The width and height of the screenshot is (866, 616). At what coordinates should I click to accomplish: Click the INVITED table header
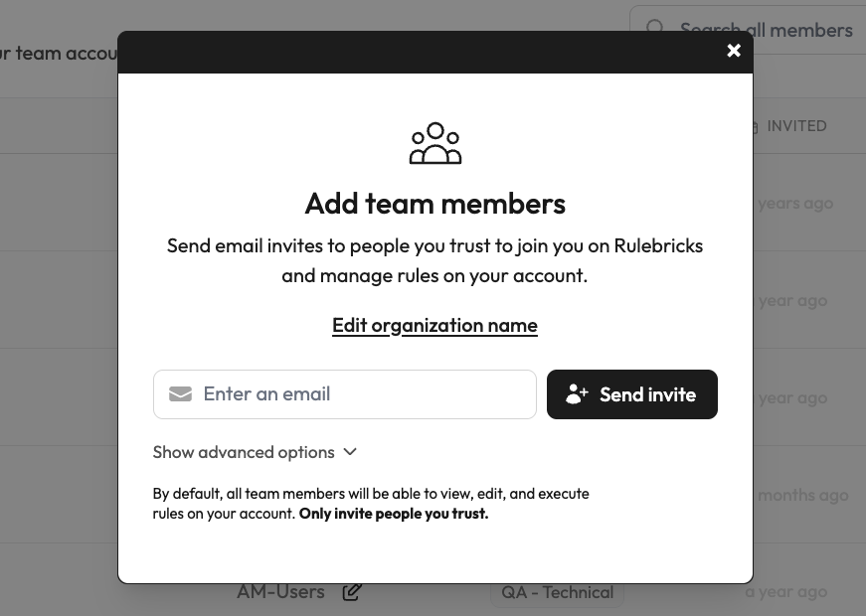(796, 126)
